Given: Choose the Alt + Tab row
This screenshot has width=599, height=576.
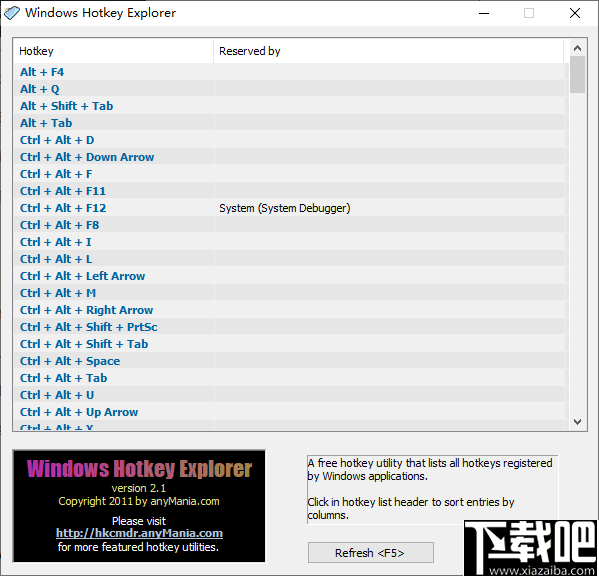Looking at the screenshot, I should coord(291,123).
